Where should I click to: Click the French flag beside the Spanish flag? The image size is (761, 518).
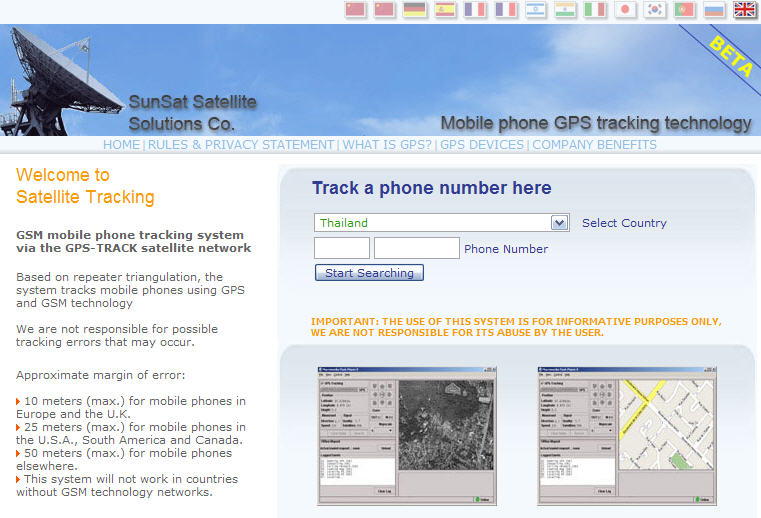click(x=475, y=10)
